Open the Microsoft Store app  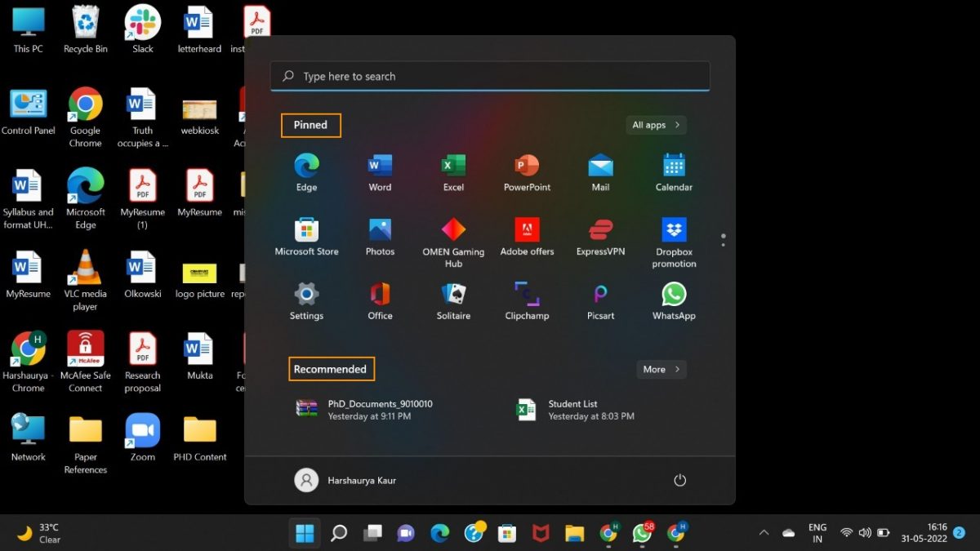pyautogui.click(x=306, y=237)
